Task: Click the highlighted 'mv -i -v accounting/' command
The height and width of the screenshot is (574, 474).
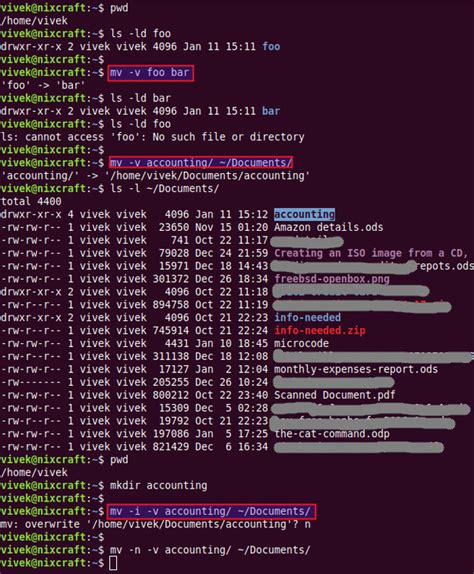Action: [212, 511]
